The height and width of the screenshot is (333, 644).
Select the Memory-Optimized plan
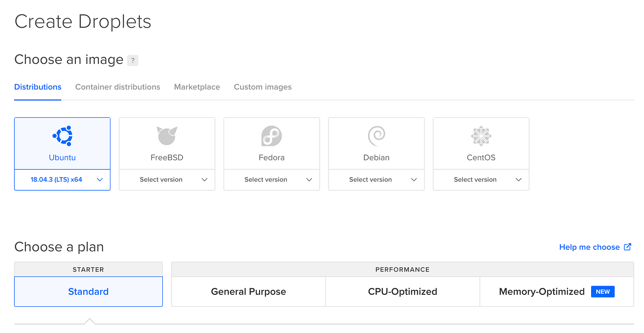(557, 292)
